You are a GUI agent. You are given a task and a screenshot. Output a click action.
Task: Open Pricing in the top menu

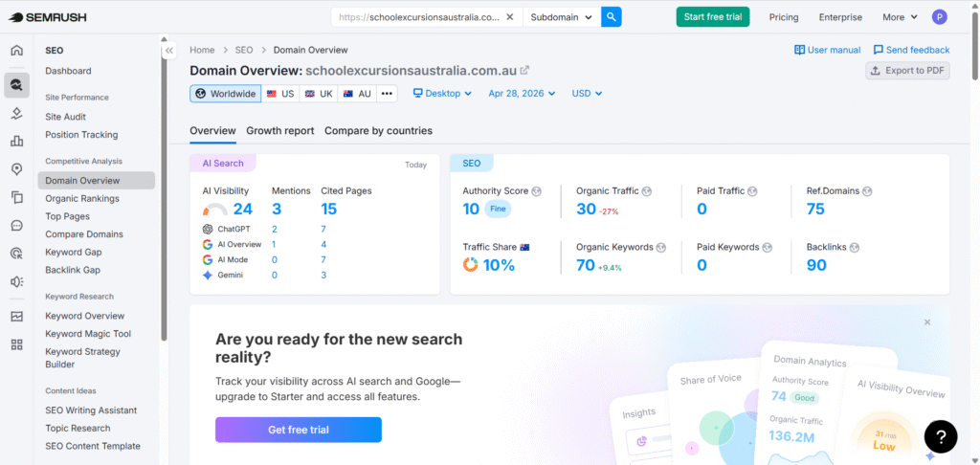point(784,17)
